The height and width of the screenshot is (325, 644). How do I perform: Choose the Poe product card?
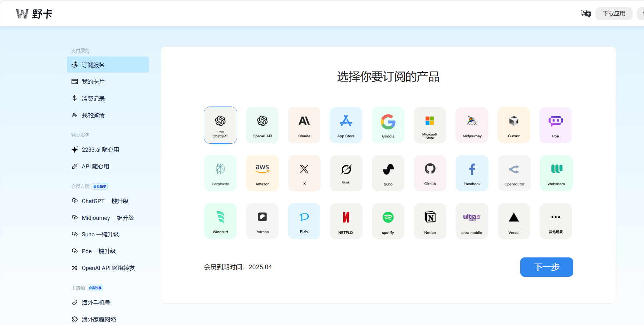(555, 125)
